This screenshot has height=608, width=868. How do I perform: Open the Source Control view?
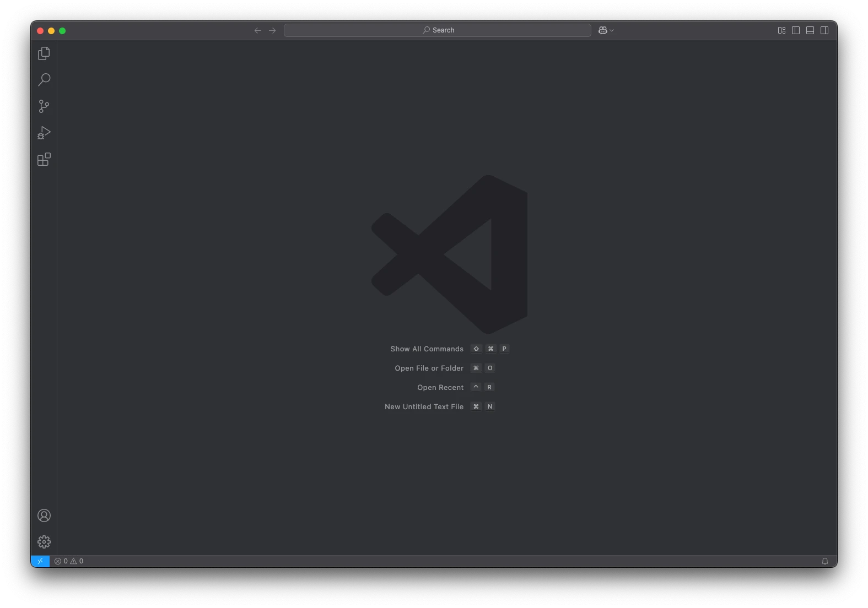point(44,106)
